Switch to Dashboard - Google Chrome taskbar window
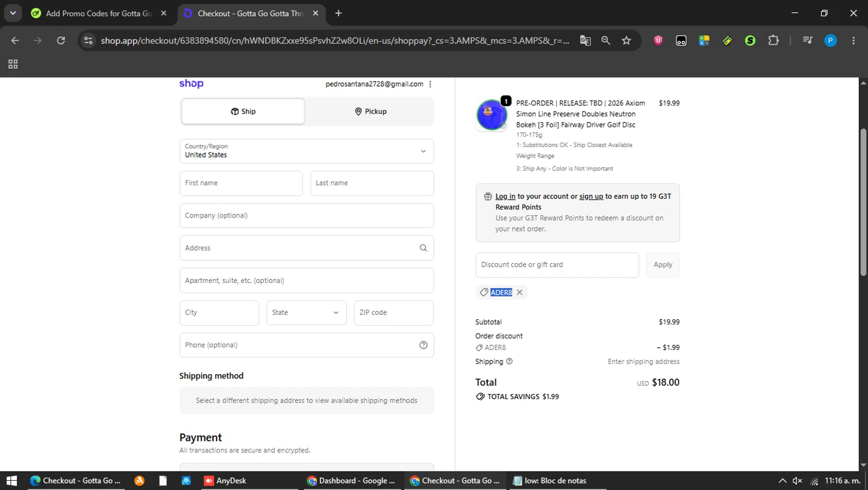This screenshot has width=868, height=490. (x=351, y=481)
